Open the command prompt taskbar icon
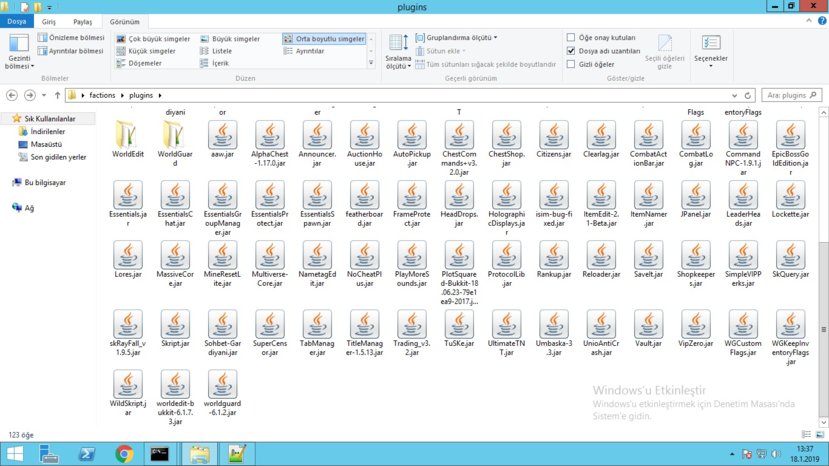 tap(159, 454)
